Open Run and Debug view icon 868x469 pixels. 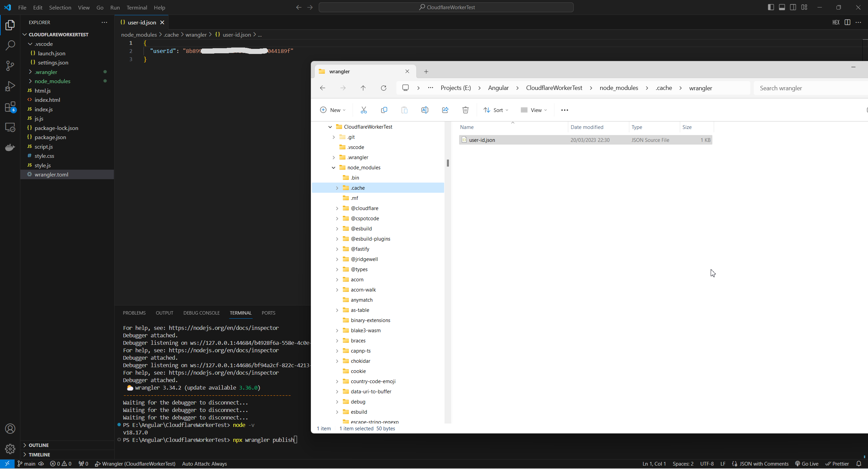coord(10,86)
